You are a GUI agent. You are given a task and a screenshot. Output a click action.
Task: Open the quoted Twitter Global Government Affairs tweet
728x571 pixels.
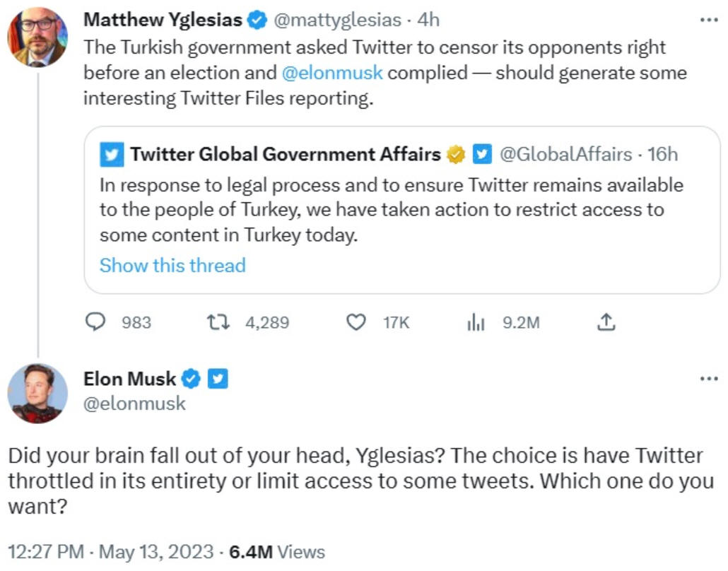click(401, 210)
